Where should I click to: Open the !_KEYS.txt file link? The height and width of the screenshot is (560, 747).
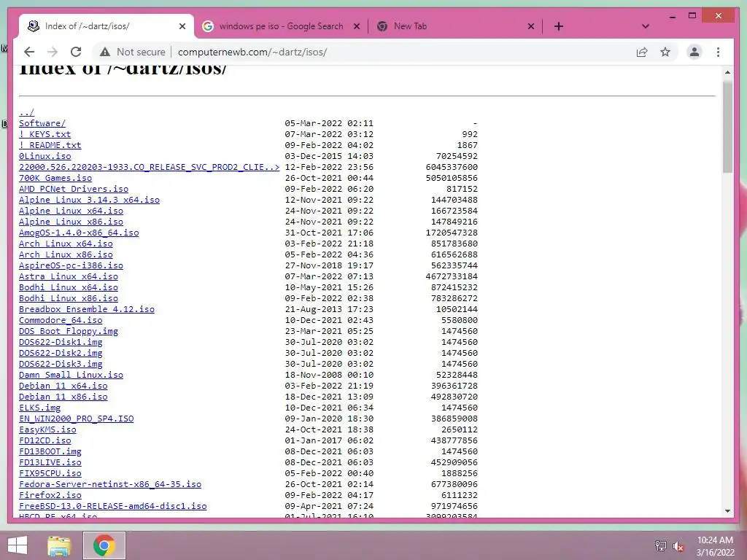coord(44,134)
